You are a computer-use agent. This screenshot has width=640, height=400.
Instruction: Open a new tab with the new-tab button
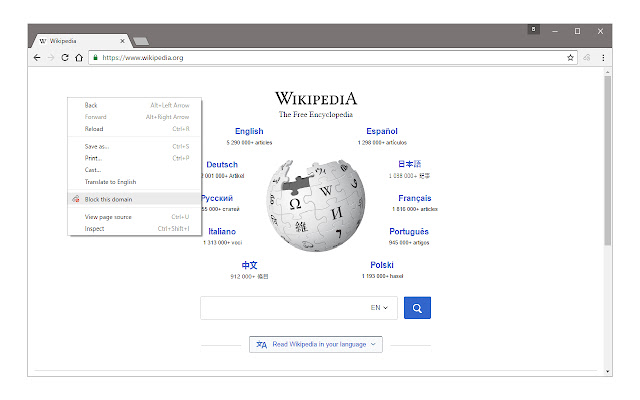(141, 41)
